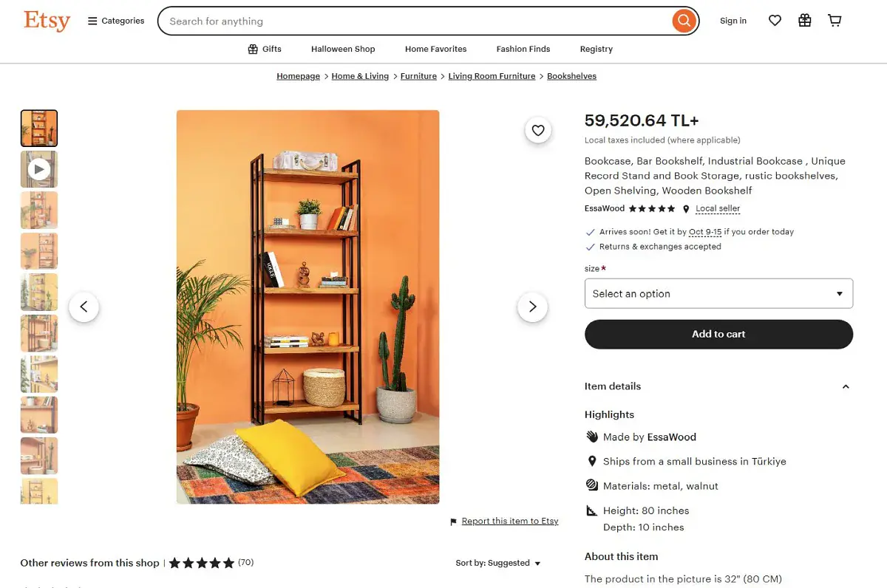Viewport: 887px width, 588px height.
Task: Click Report this item to Etsy link
Action: (x=510, y=521)
